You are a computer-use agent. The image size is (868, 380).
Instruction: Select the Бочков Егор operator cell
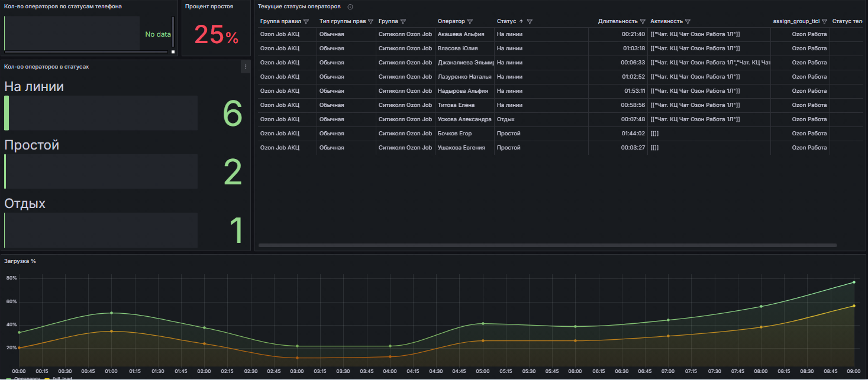[x=454, y=134]
